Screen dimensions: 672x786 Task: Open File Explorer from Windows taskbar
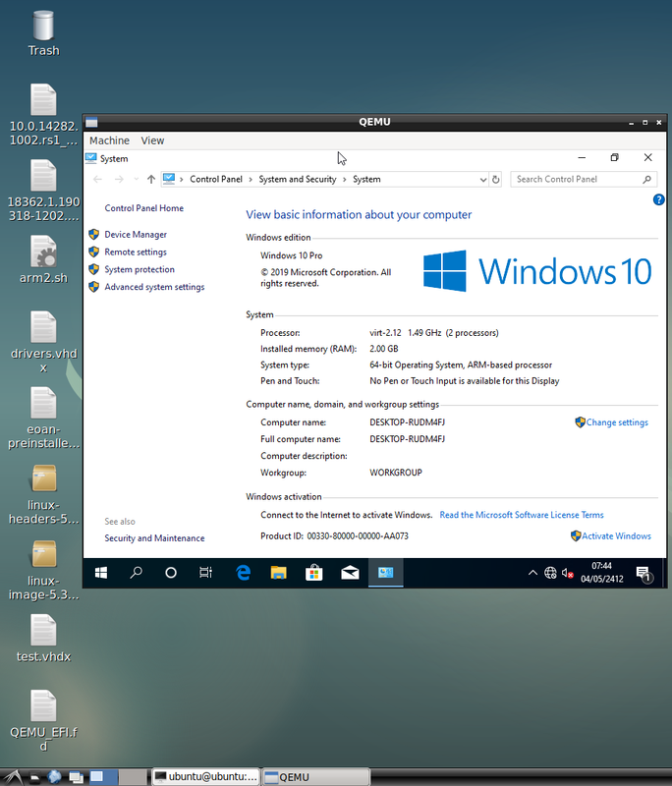(x=279, y=573)
